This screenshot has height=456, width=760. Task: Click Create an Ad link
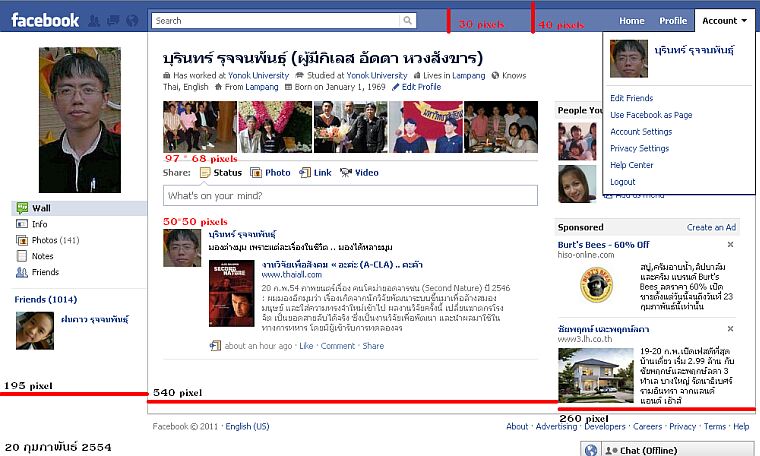(x=711, y=227)
